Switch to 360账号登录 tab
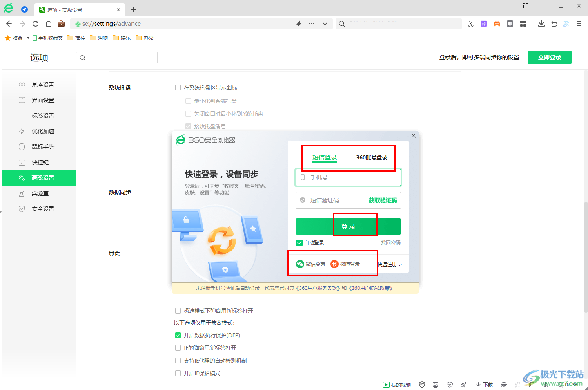588x390 pixels. tap(372, 157)
